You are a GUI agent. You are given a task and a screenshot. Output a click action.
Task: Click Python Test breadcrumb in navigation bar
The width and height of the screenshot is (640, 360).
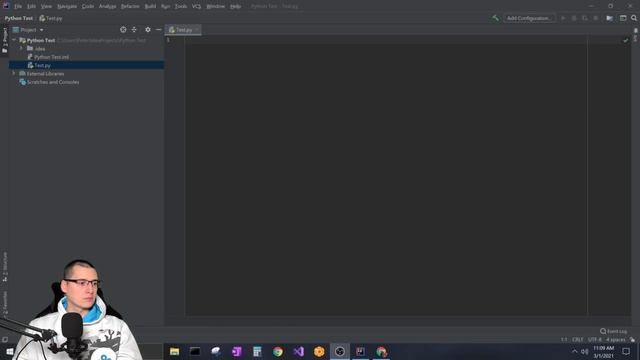tap(19, 18)
